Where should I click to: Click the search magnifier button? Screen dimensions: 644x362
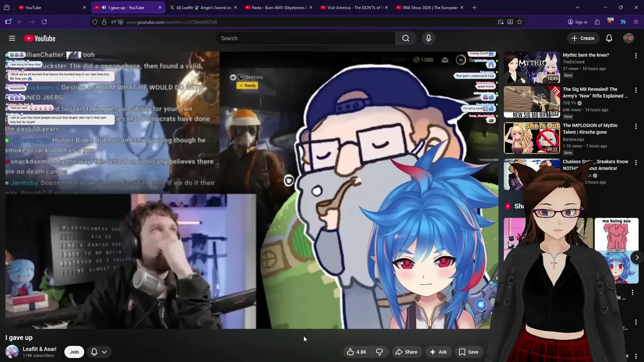(406, 38)
